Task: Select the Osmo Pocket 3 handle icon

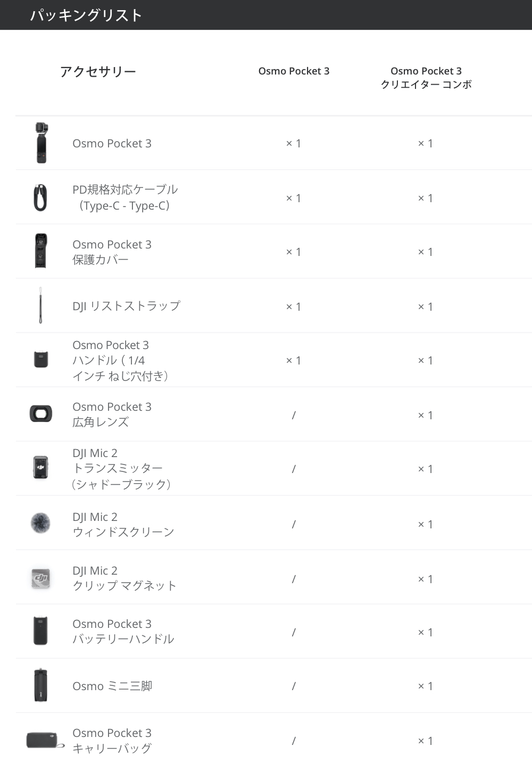Action: 41,359
